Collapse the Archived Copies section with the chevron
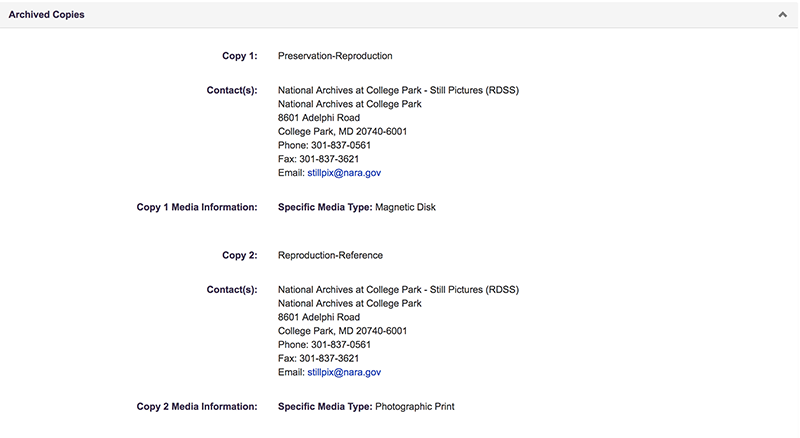This screenshot has height=438, width=800. point(782,15)
